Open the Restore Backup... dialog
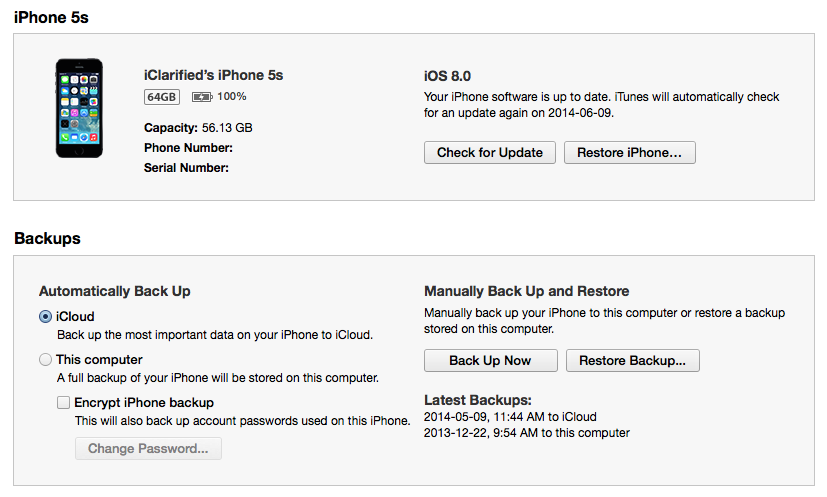 click(x=632, y=360)
